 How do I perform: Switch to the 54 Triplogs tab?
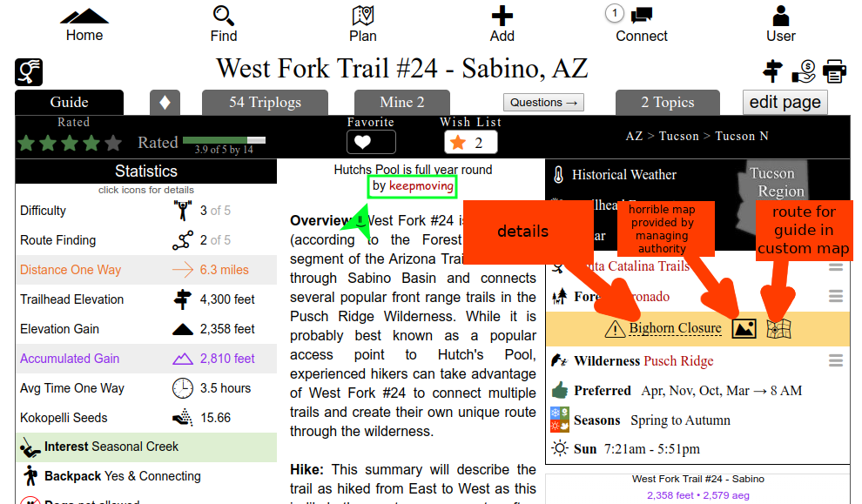point(265,103)
